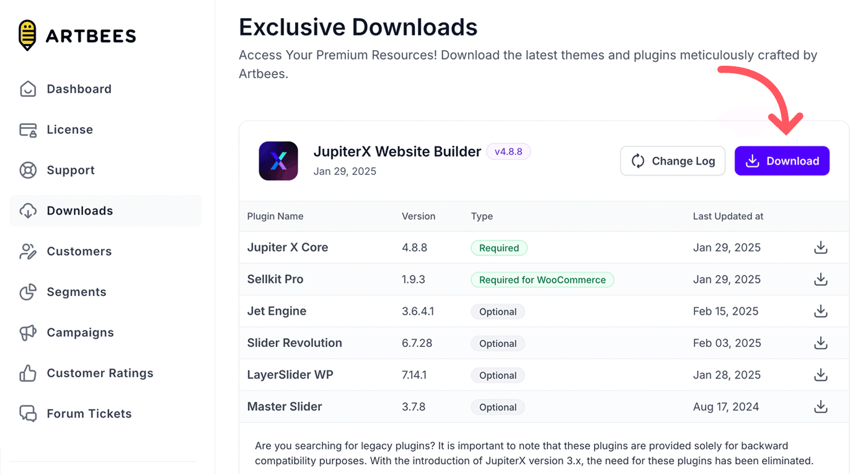Click the Optional badge in Jet Engine row
868x474 pixels.
[498, 311]
